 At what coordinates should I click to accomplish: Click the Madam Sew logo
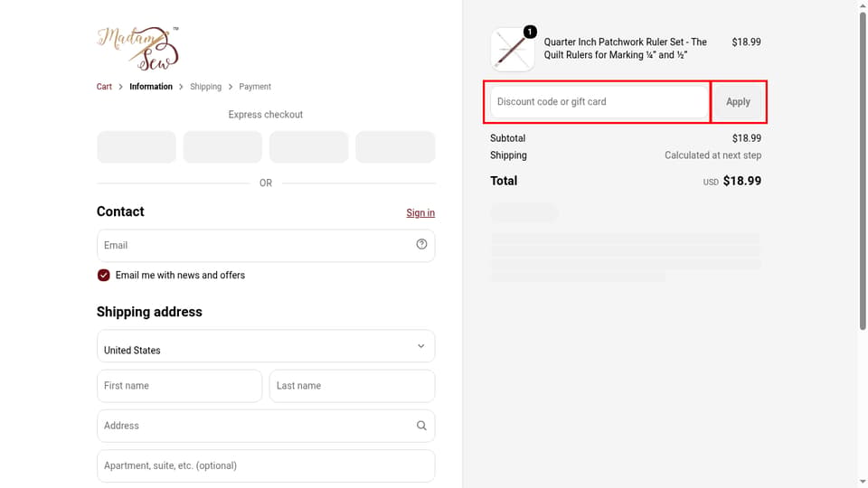pos(137,49)
